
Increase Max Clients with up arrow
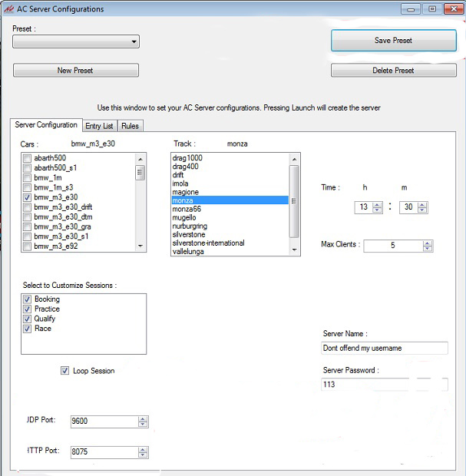[428, 243]
